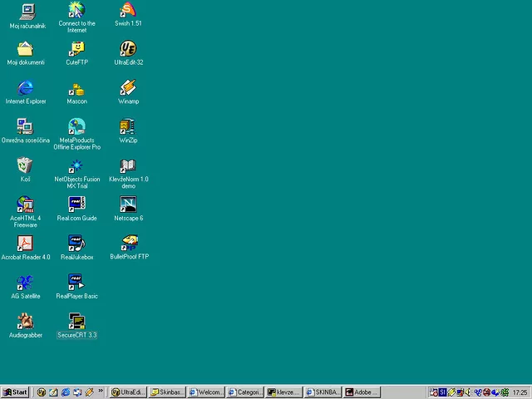
Task: Switch to the Welcome taskbar button
Action: 204,392
